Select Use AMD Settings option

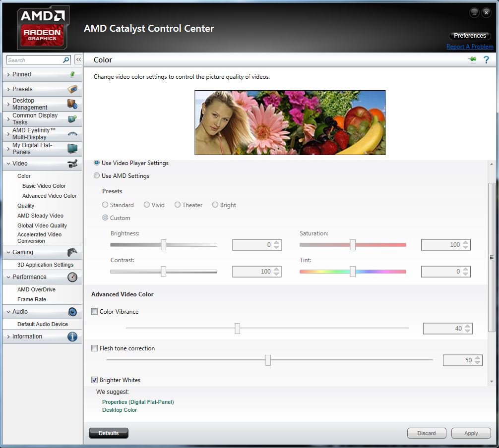click(97, 175)
